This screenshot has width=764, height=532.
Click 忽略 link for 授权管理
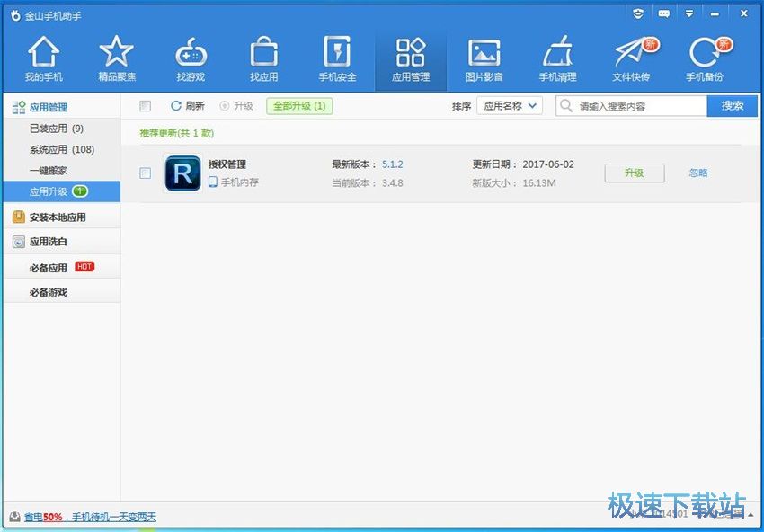(698, 173)
